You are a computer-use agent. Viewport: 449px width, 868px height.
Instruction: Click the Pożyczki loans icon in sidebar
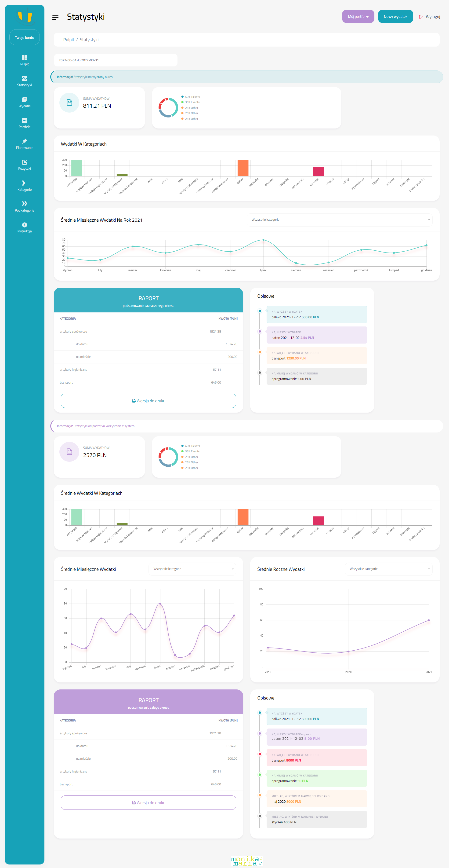pos(24,162)
